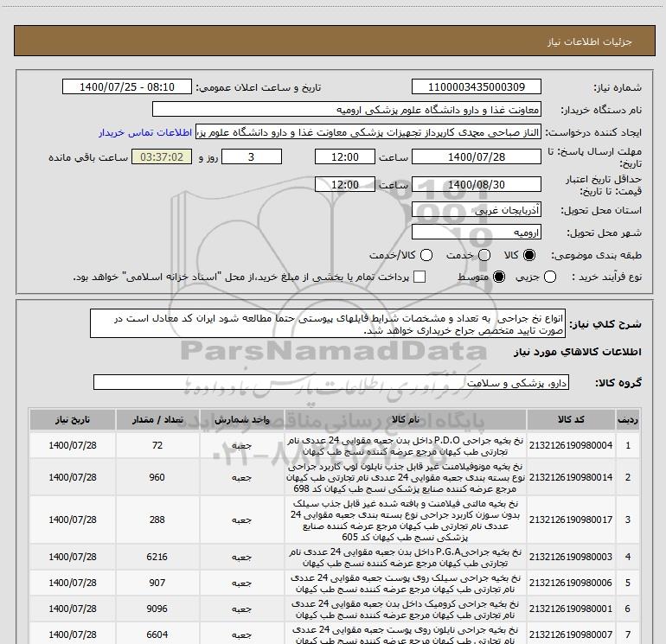Select product code 2132126190980004 in row 1
The height and width of the screenshot is (644, 666).
[x=571, y=445]
